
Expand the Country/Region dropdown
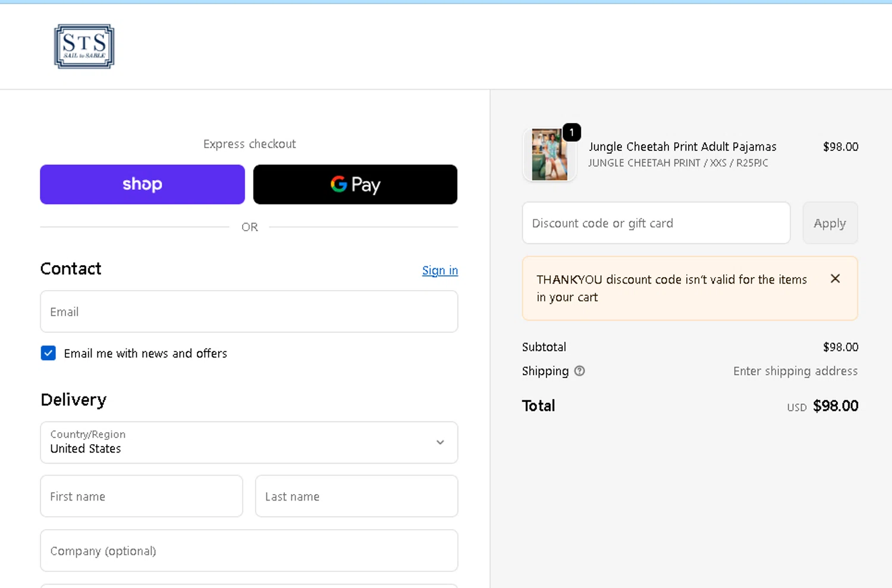click(x=249, y=442)
